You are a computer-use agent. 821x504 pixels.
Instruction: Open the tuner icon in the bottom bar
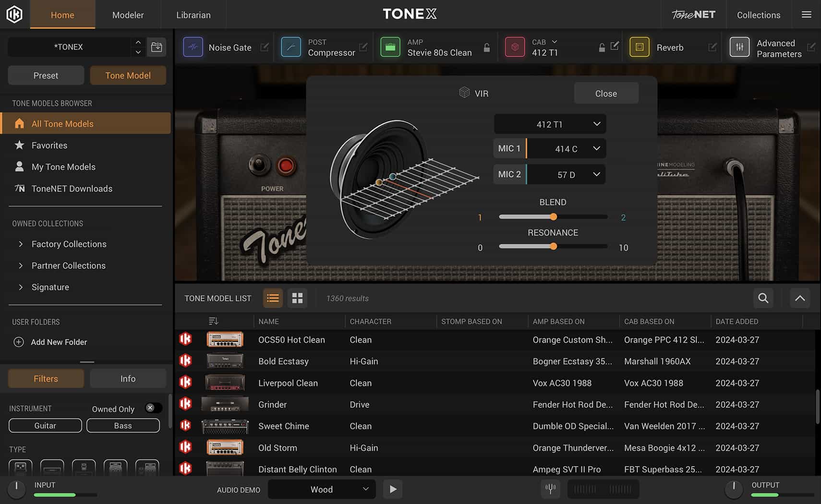pyautogui.click(x=550, y=489)
